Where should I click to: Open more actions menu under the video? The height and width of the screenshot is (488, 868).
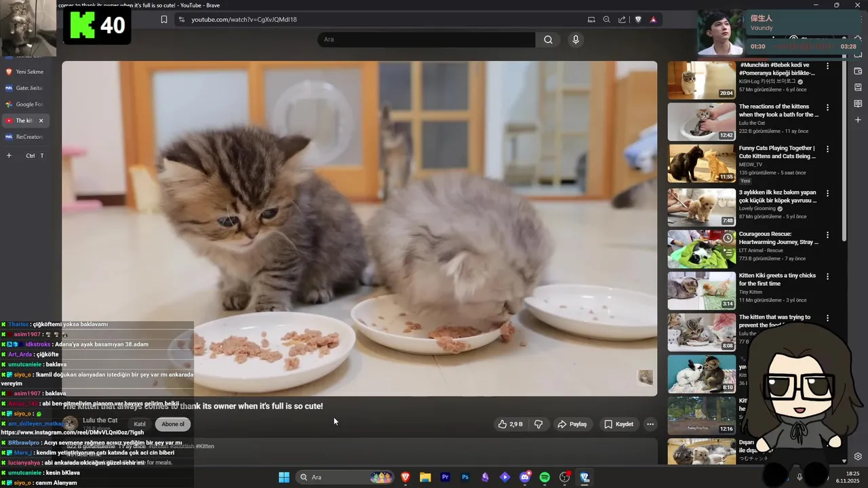(x=650, y=424)
